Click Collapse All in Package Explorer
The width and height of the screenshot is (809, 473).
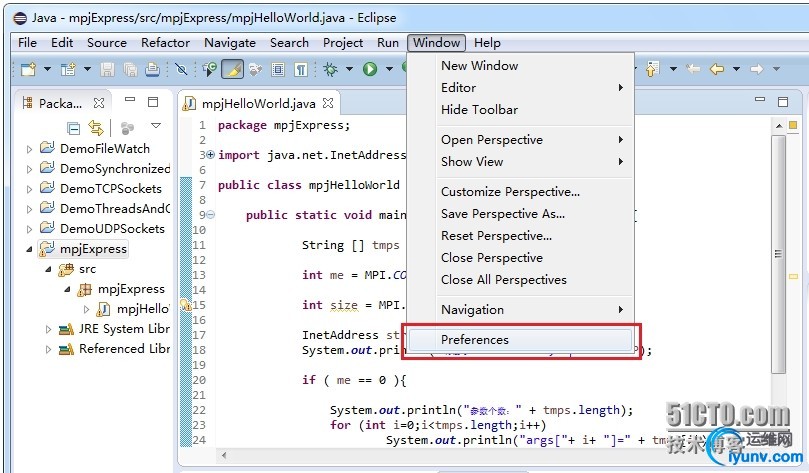[x=74, y=128]
